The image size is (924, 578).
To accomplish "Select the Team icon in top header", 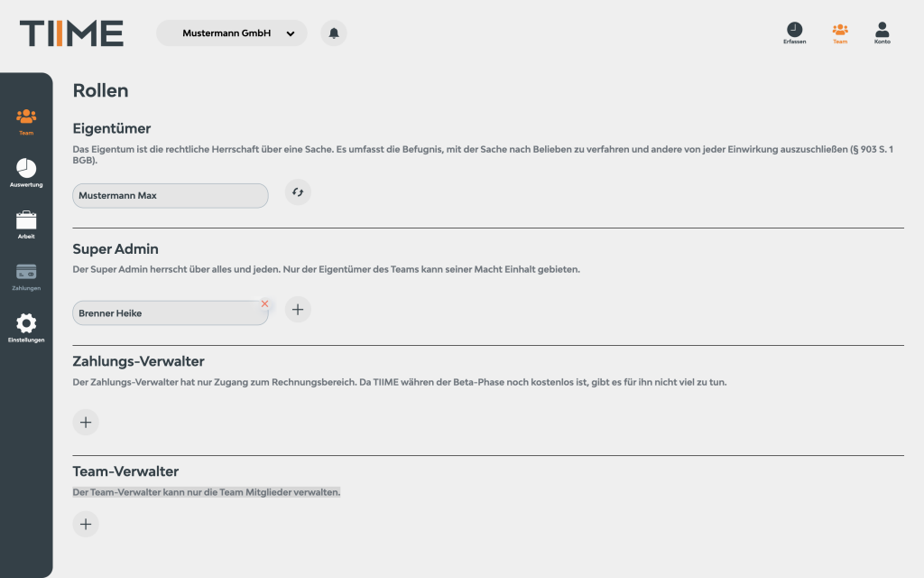I will tap(840, 33).
